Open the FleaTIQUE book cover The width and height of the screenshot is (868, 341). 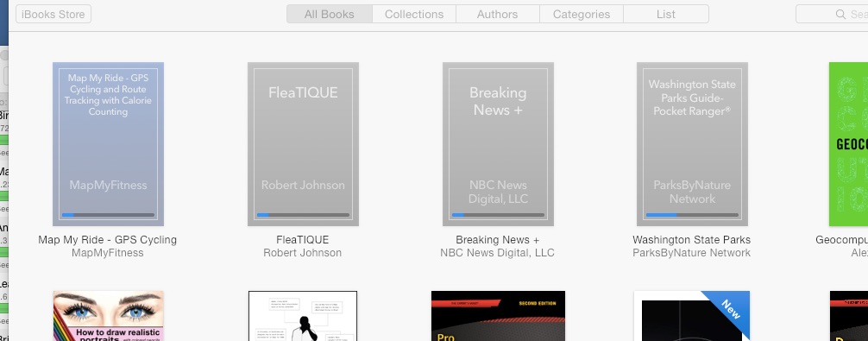click(x=303, y=144)
